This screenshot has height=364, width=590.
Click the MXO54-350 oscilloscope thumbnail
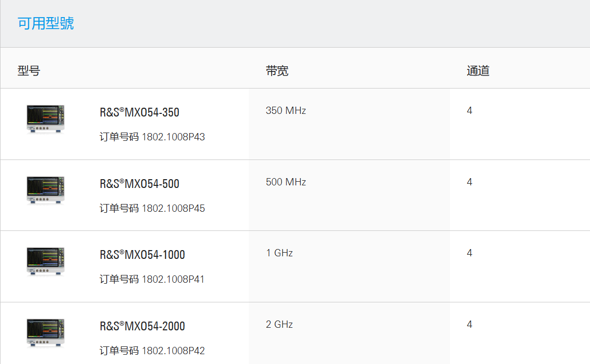[x=46, y=119]
